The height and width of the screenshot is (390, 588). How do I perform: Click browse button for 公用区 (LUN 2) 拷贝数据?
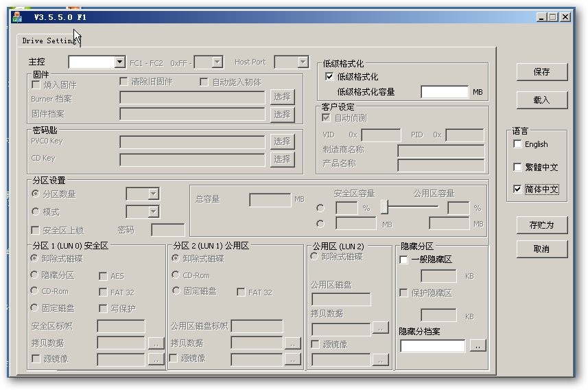point(380,328)
